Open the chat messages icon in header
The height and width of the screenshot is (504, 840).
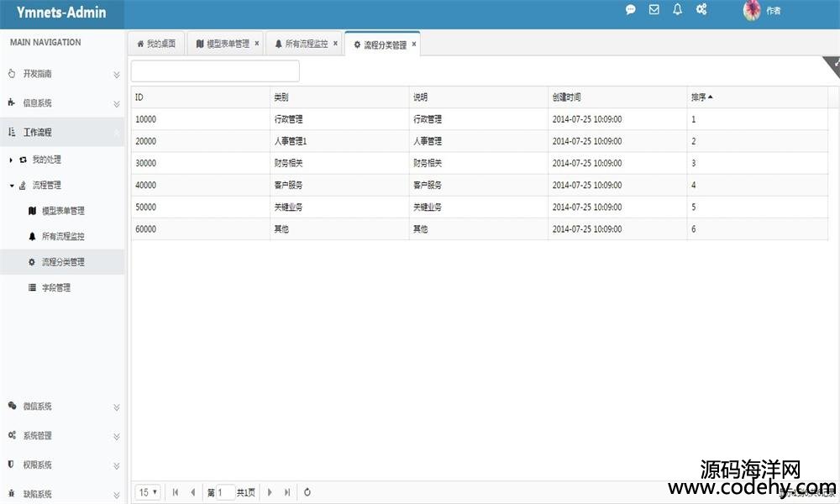coord(631,10)
